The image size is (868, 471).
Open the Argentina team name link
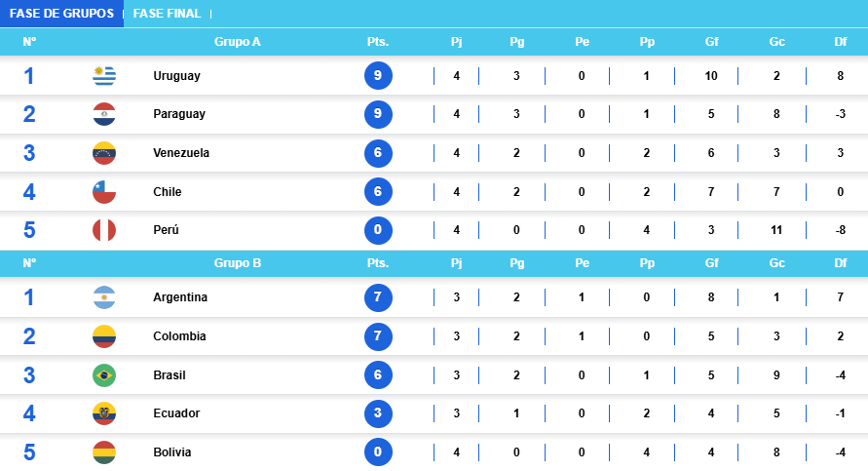[180, 297]
